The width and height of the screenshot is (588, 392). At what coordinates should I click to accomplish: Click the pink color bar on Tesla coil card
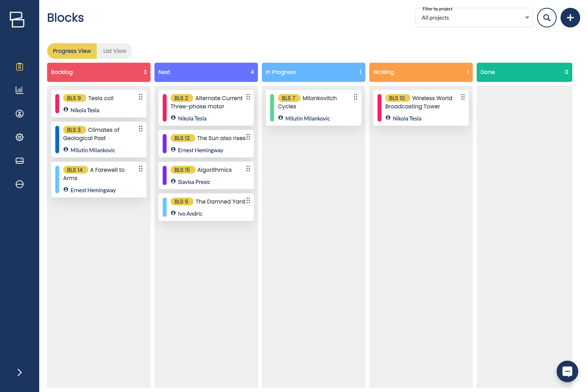tap(57, 104)
